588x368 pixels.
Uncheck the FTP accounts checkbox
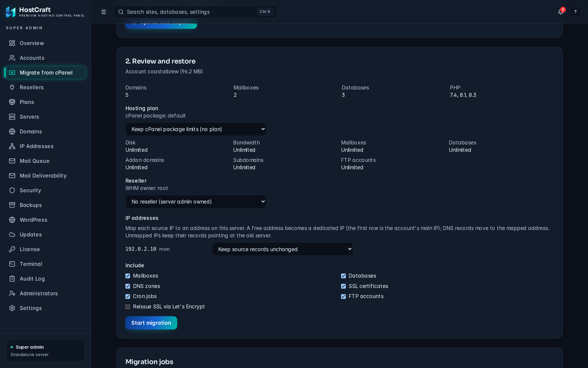343,296
